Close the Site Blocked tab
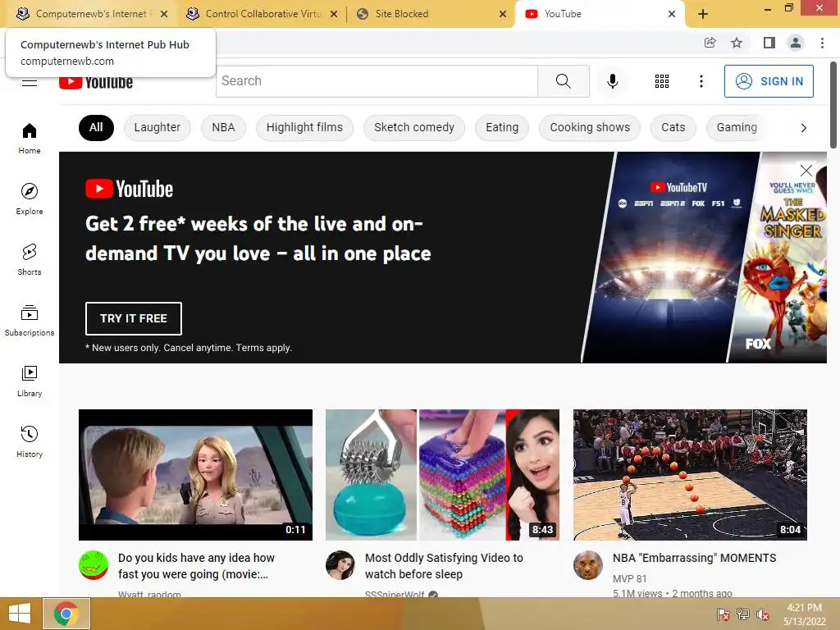 tap(502, 15)
